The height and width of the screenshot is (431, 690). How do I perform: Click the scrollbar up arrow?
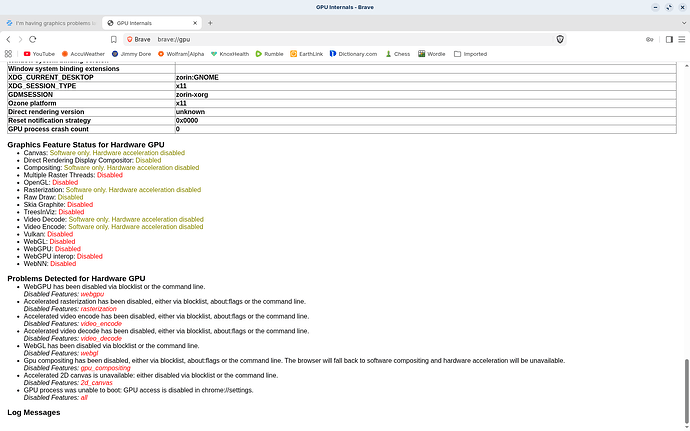(686, 66)
